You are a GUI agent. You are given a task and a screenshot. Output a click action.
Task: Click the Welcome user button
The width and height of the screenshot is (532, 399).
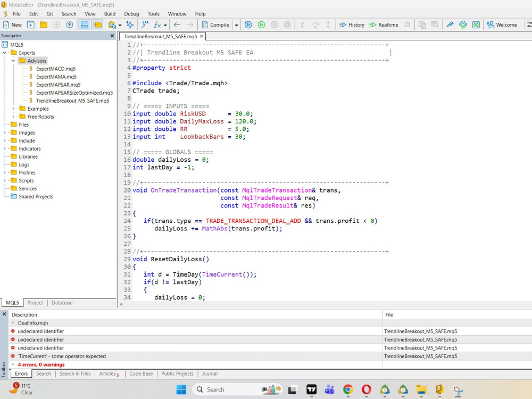coord(502,25)
